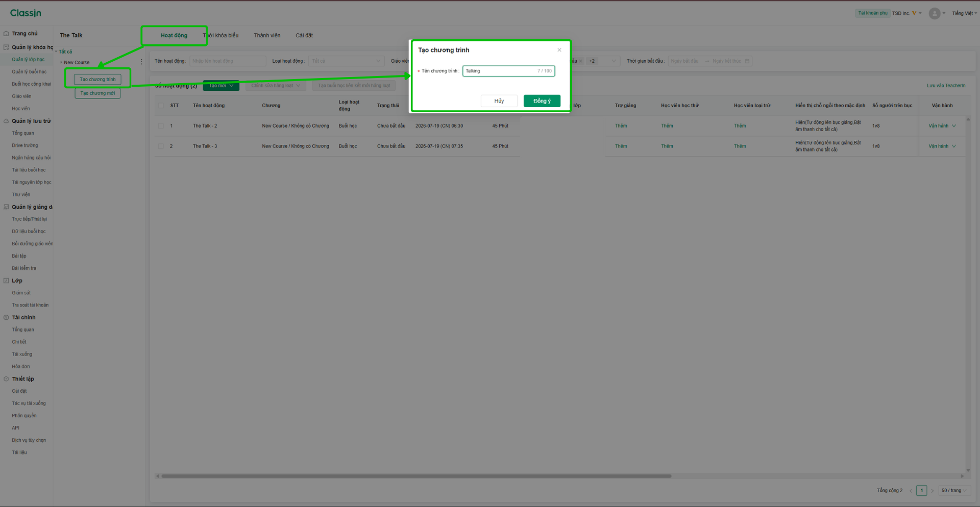Go to the next page arrow
Viewport: 980px width, 507px height.
[932, 491]
